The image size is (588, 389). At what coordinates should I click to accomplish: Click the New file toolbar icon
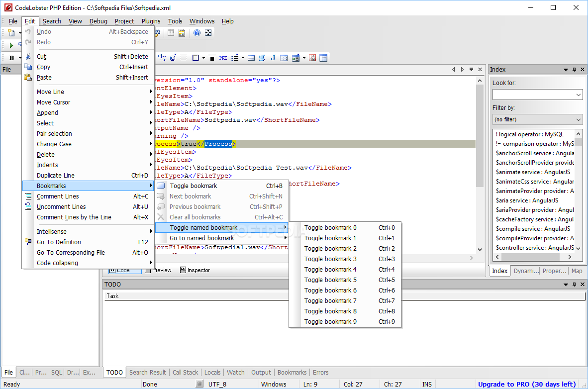tap(11, 33)
